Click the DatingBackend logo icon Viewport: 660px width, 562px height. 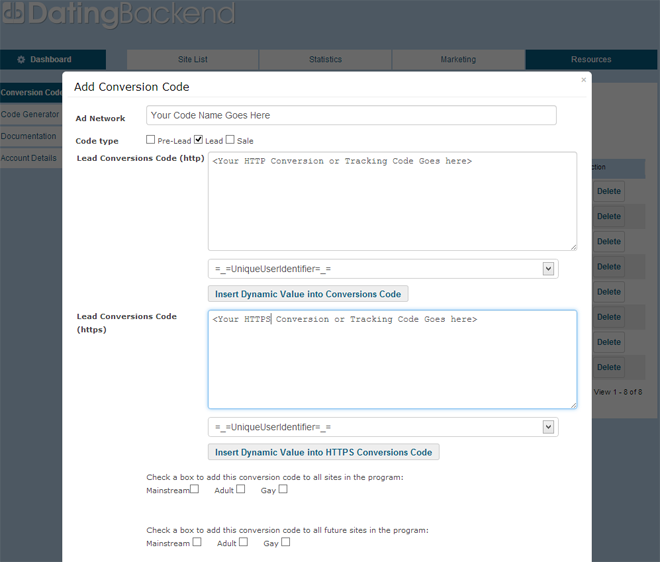pos(13,11)
